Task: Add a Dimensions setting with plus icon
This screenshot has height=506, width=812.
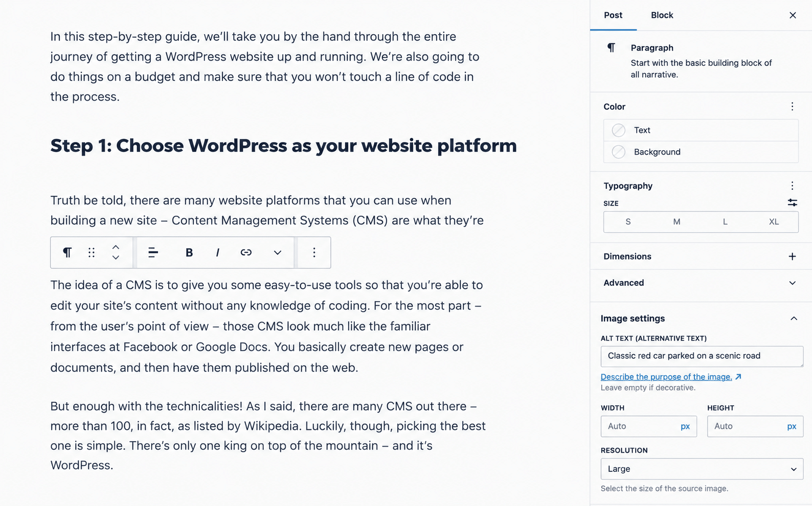Action: (x=792, y=257)
